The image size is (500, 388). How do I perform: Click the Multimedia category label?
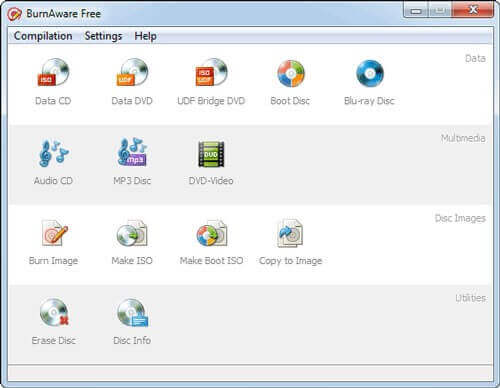click(x=463, y=138)
